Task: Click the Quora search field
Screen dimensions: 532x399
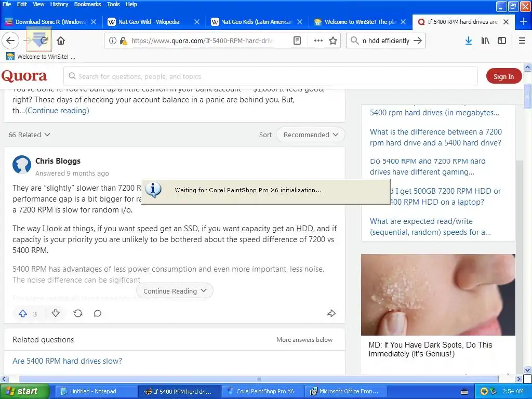Action: [271, 76]
